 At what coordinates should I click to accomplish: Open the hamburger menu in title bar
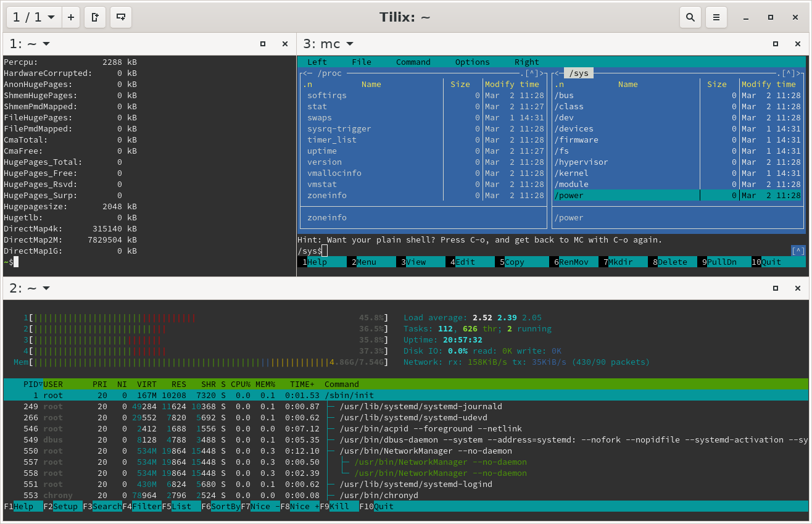(716, 17)
